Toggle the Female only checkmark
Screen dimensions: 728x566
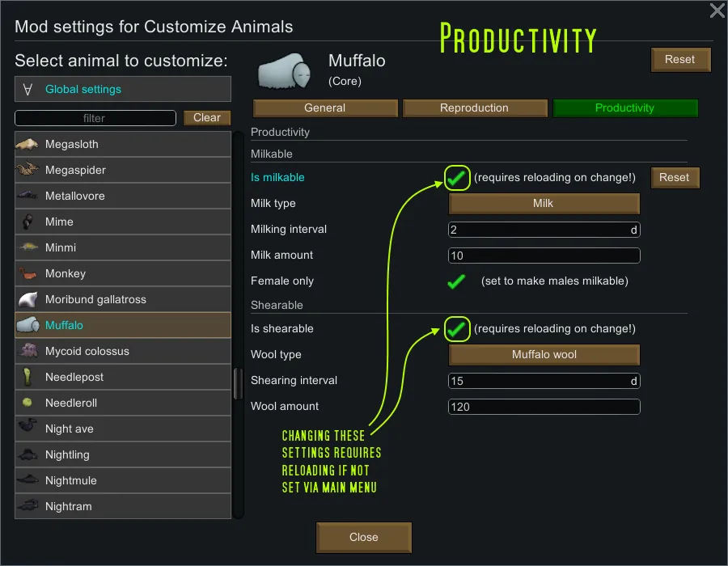(x=457, y=281)
